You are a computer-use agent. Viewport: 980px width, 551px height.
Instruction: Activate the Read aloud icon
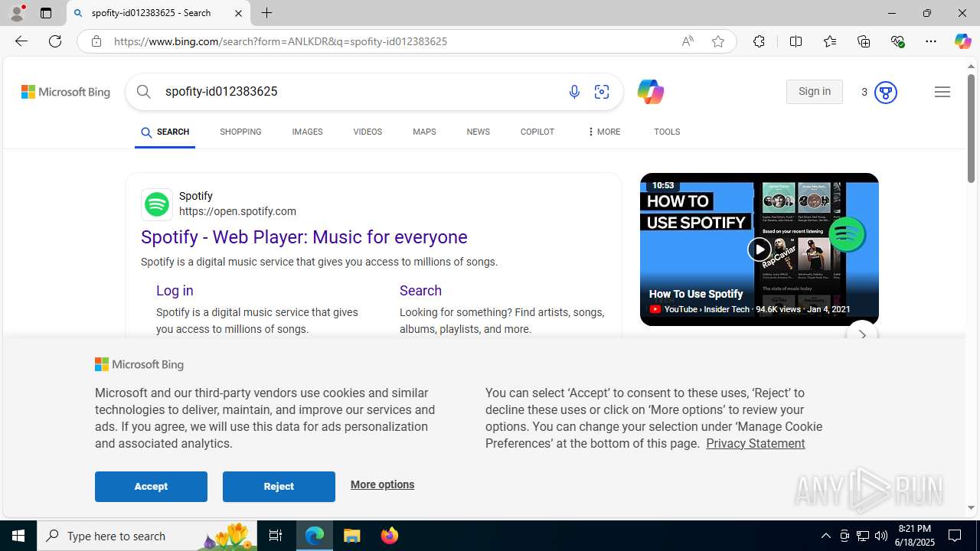[688, 41]
